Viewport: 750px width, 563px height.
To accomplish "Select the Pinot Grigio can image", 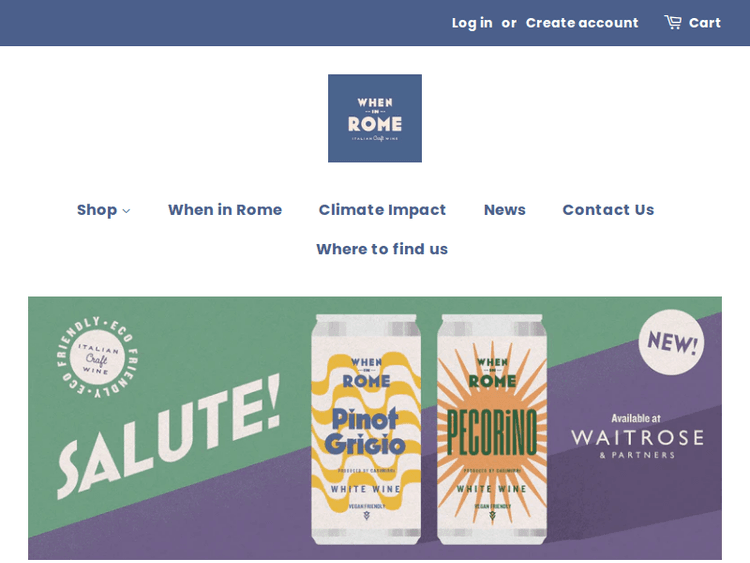I will [x=366, y=430].
